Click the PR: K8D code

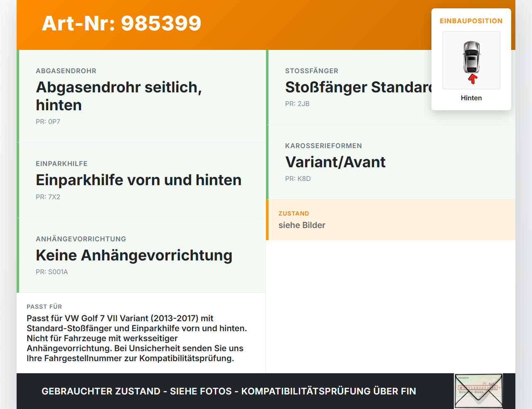pyautogui.click(x=298, y=178)
